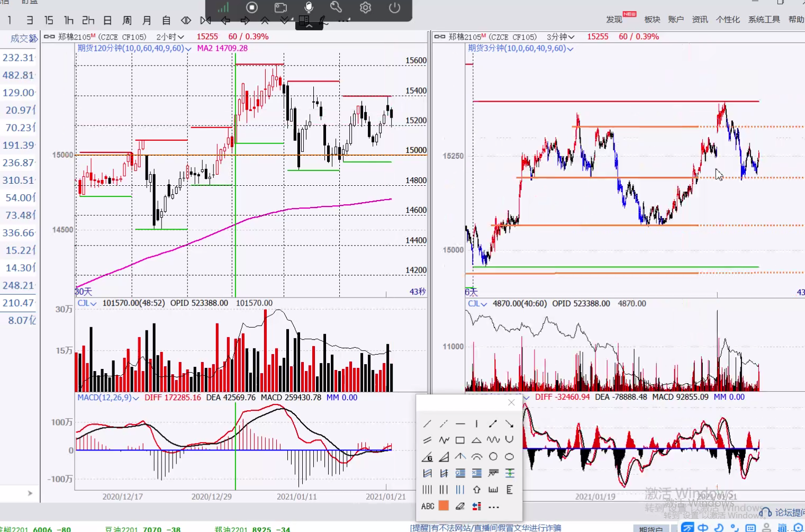Select the triangle shape drawing tool
The width and height of the screenshot is (805, 532).
coord(476,440)
